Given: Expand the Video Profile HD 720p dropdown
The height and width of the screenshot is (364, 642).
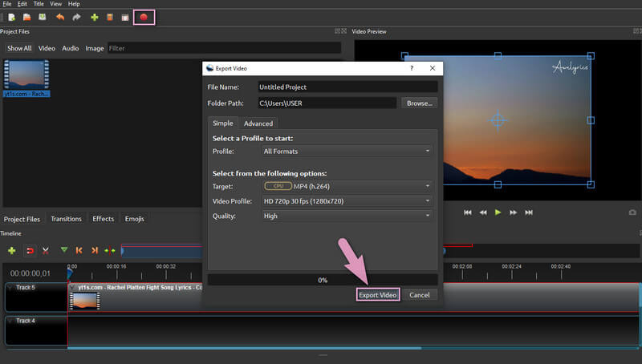Looking at the screenshot, I should (x=347, y=201).
